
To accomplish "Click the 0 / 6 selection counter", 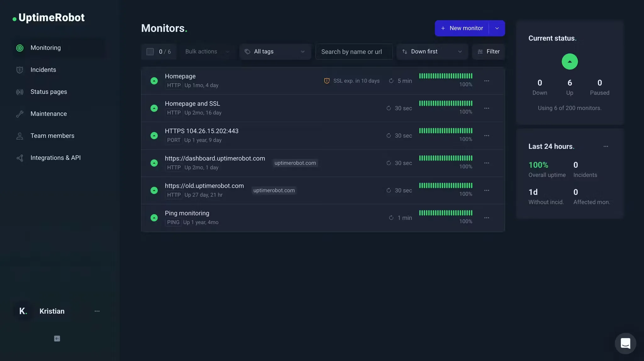I will tap(165, 52).
